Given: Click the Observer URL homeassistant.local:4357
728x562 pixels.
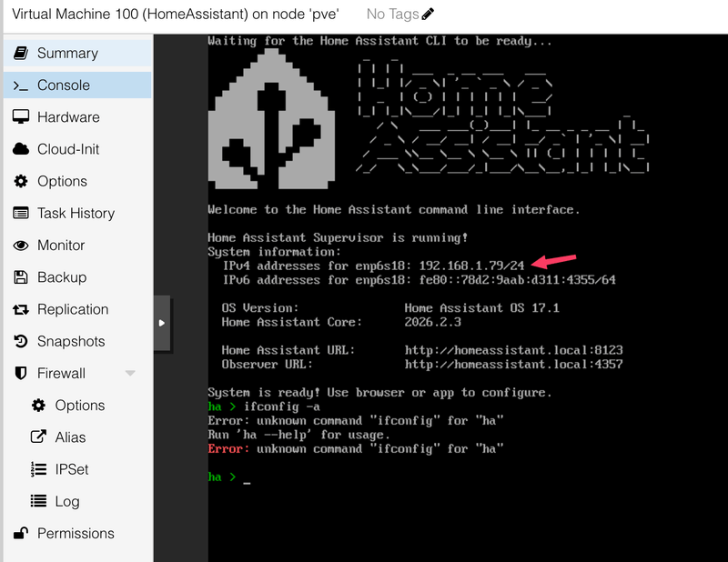Looking at the screenshot, I should [513, 364].
